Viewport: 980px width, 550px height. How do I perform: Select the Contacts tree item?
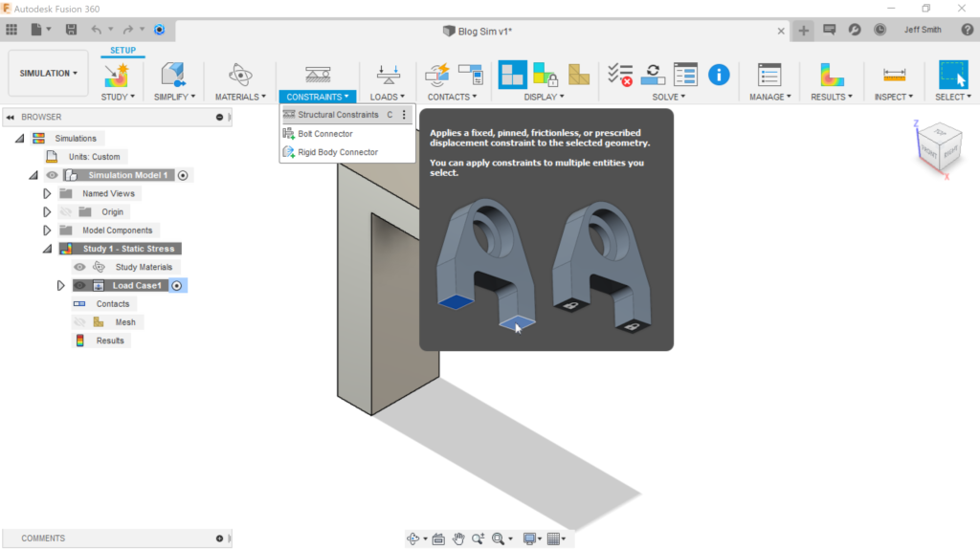[x=113, y=304]
